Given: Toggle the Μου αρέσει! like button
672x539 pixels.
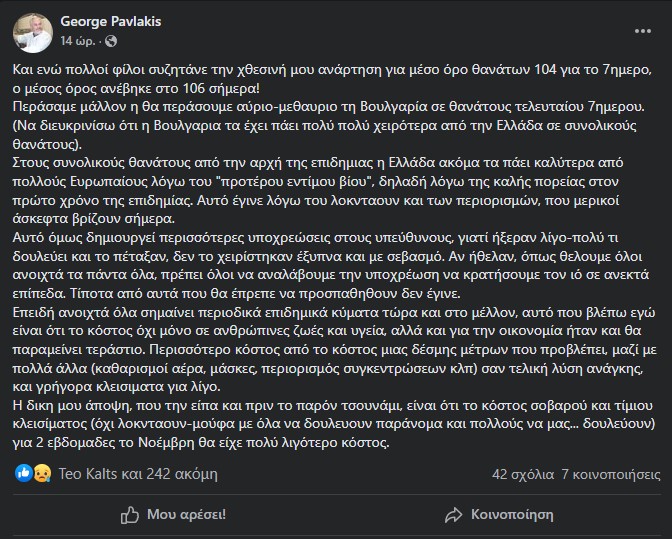Looking at the screenshot, I should tap(173, 515).
